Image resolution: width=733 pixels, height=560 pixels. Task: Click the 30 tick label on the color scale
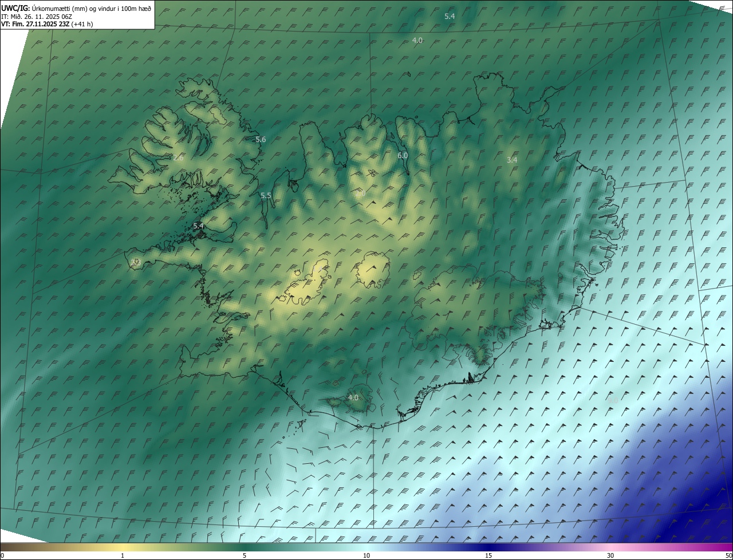coord(610,555)
